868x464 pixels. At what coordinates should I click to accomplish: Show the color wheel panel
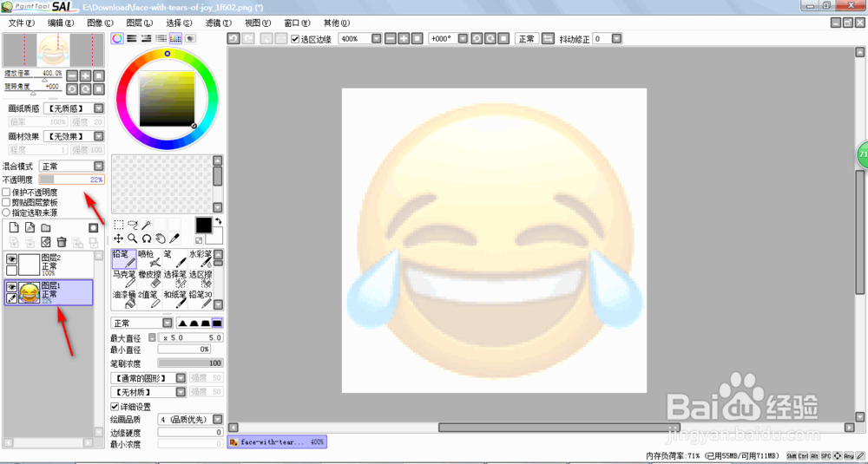pos(117,38)
